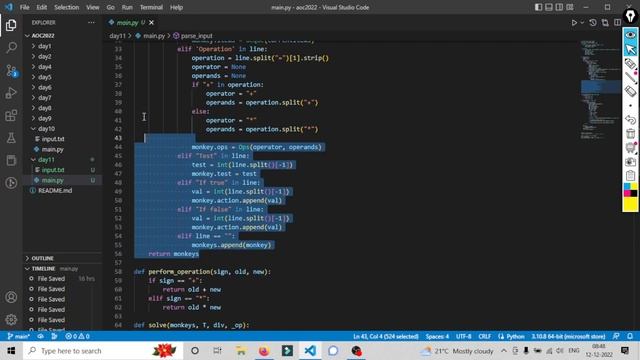
Task: Open Firefox from the taskbar
Action: tap(264, 351)
